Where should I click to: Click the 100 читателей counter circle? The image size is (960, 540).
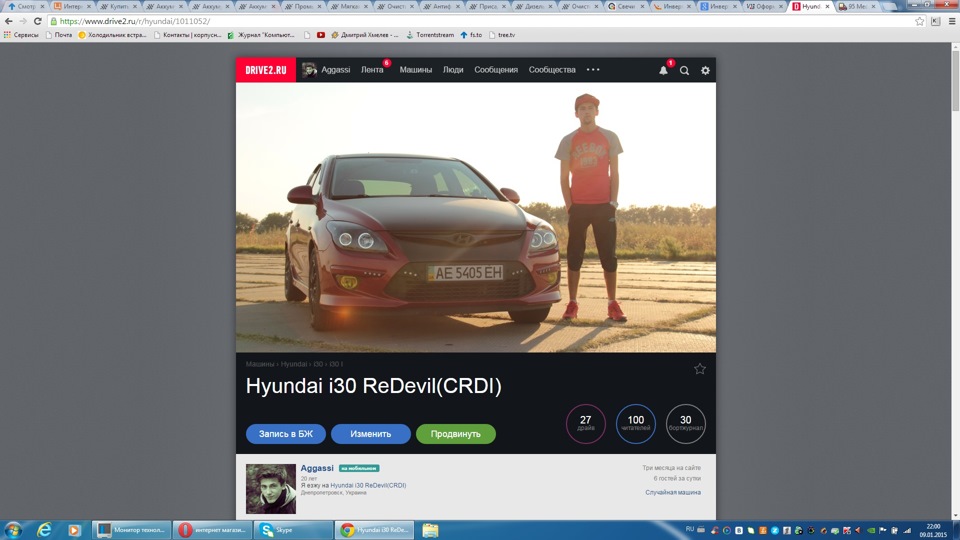point(636,423)
